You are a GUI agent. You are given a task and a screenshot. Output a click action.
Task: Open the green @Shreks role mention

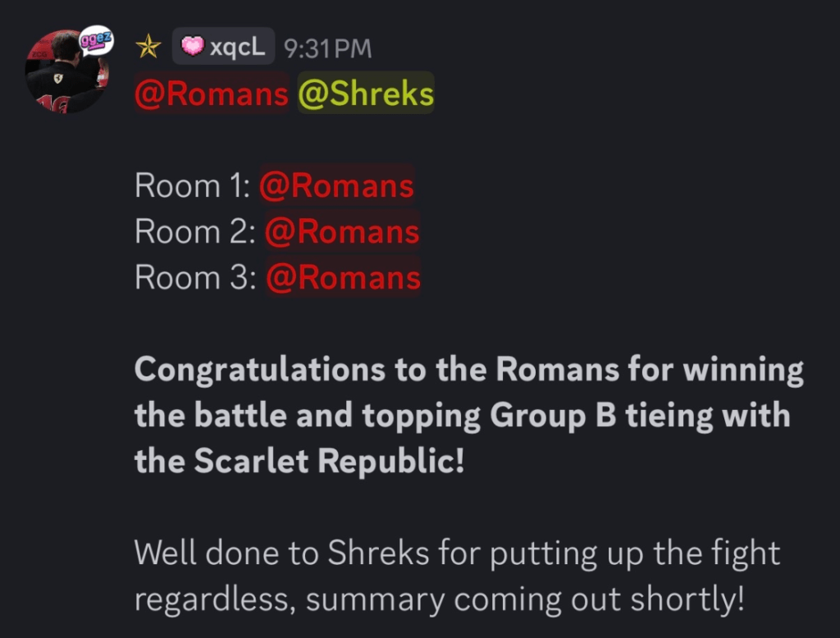coord(366,95)
